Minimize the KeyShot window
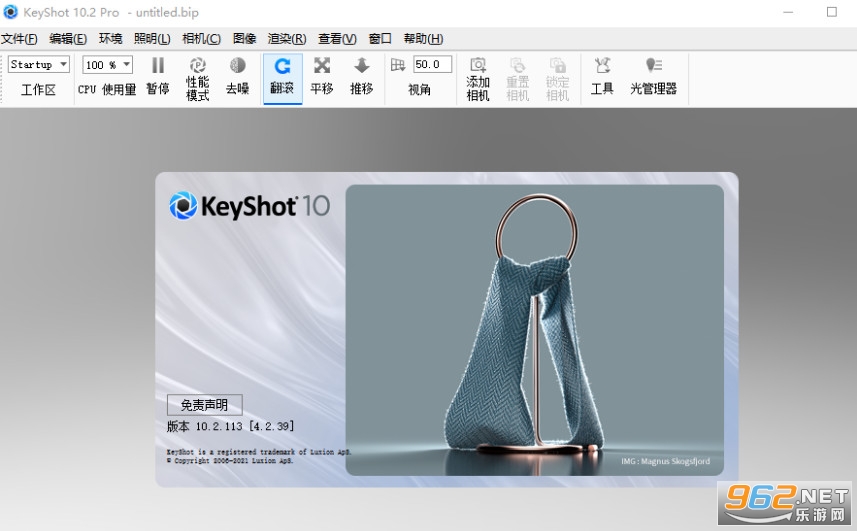Screen dimensions: 857x531 (788, 12)
